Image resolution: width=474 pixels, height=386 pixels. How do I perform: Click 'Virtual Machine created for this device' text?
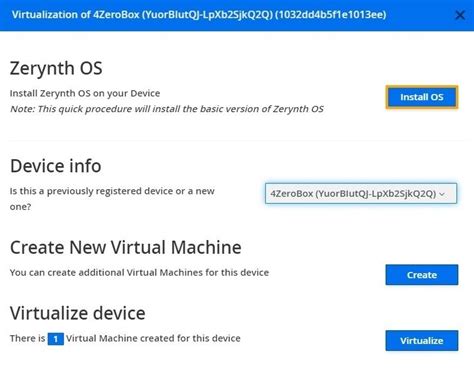153,338
